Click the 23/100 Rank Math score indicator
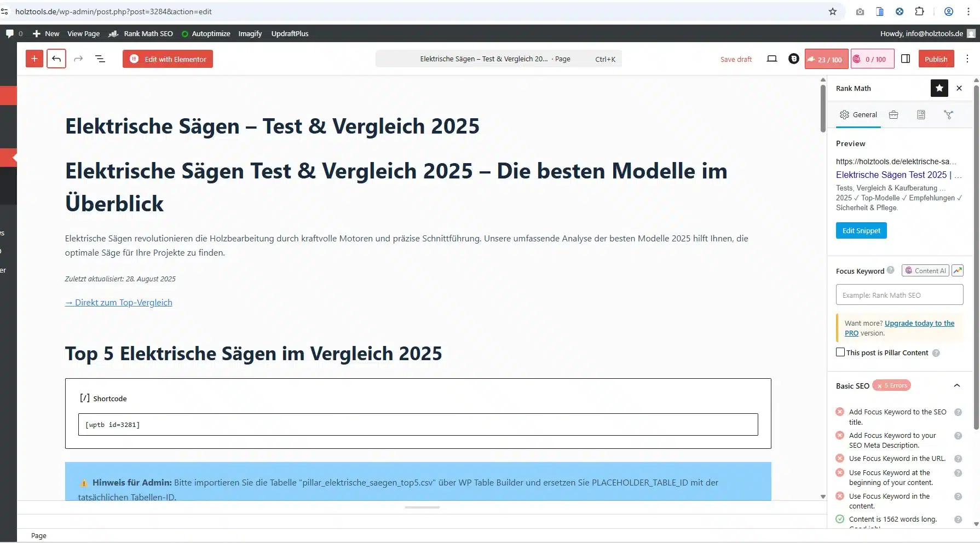Screen dimensions: 980x543 [826, 59]
